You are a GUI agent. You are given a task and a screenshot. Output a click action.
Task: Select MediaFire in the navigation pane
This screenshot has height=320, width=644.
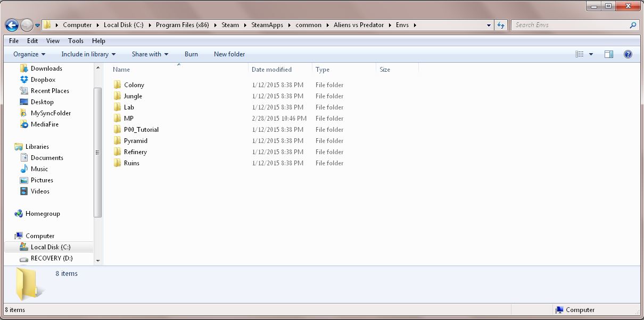pos(45,124)
